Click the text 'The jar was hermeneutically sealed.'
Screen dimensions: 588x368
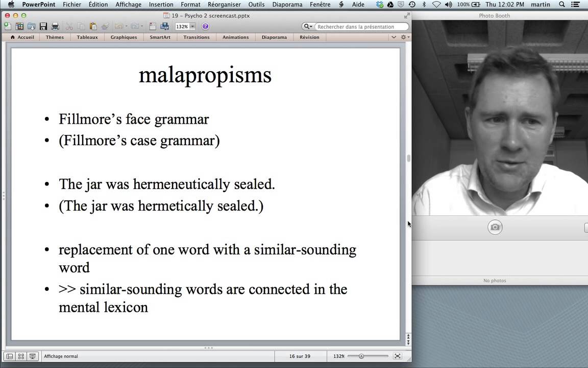167,185
